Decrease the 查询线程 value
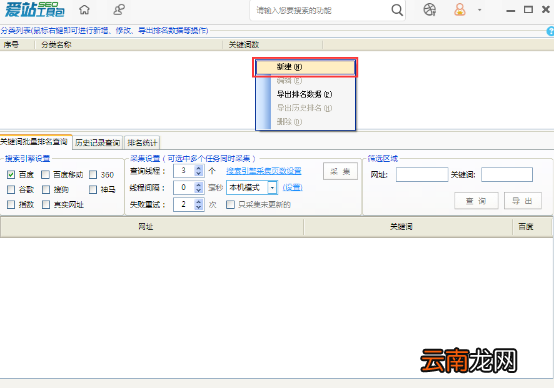554x389 pixels. [x=199, y=173]
